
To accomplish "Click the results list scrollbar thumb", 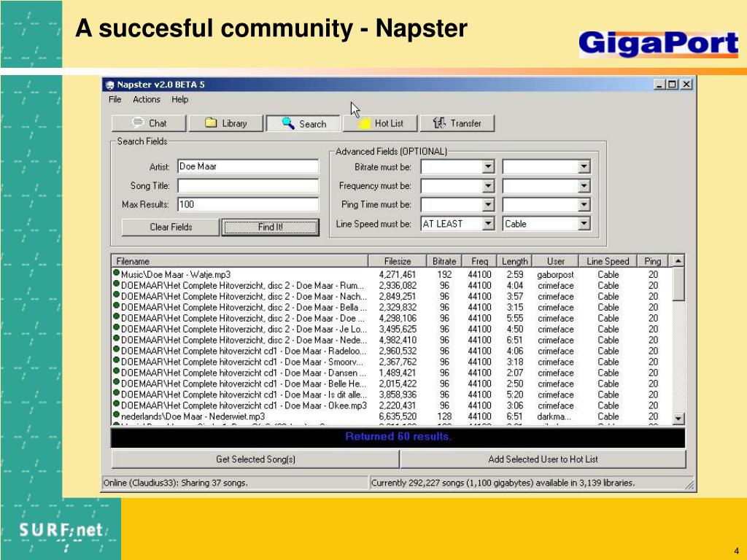I will [x=678, y=284].
